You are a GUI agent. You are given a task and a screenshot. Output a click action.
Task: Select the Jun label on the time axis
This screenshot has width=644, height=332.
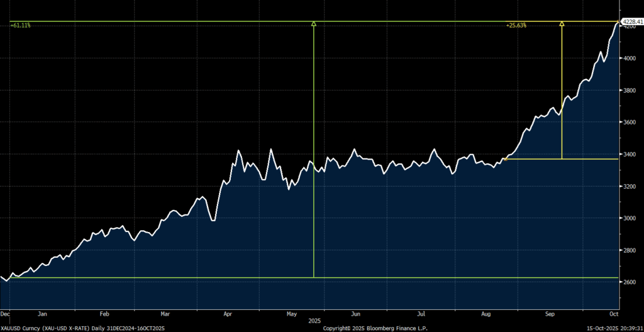[x=355, y=313]
